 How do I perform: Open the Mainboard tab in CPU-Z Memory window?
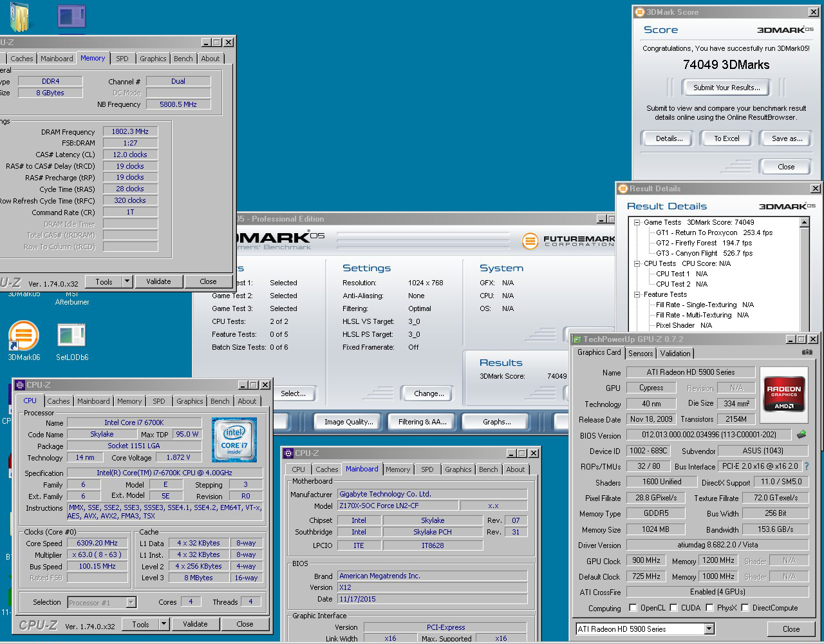[x=57, y=59]
